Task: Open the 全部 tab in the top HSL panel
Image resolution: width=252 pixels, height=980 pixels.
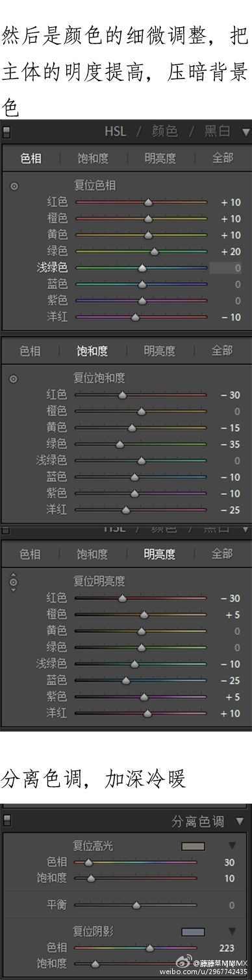Action: 221,158
